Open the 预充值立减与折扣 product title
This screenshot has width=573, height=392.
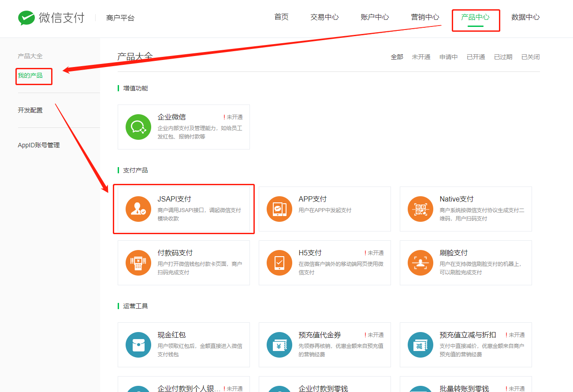(468, 335)
